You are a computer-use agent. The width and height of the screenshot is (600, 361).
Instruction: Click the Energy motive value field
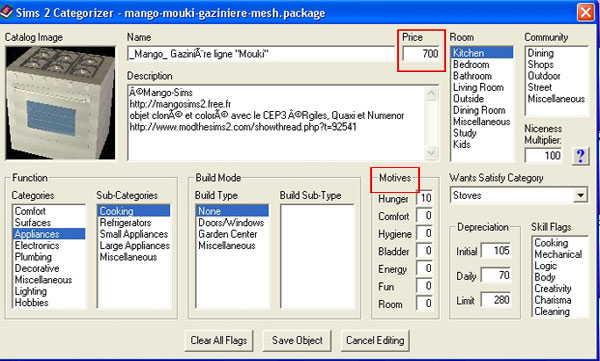425,269
